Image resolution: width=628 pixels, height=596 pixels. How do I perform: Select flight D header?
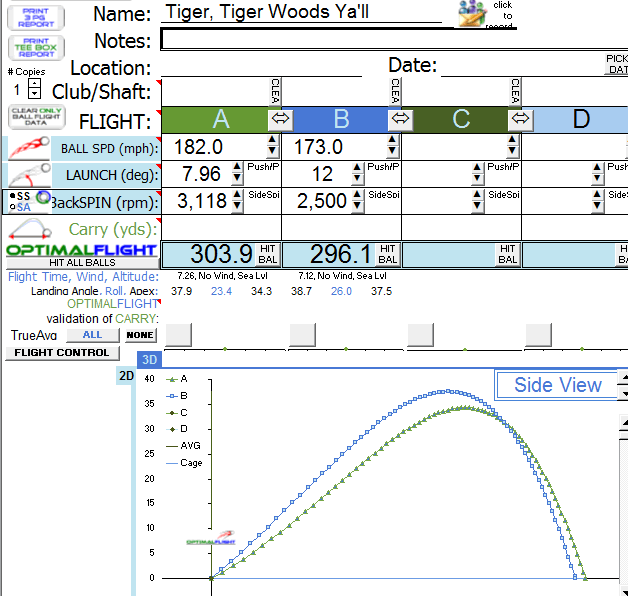[581, 119]
